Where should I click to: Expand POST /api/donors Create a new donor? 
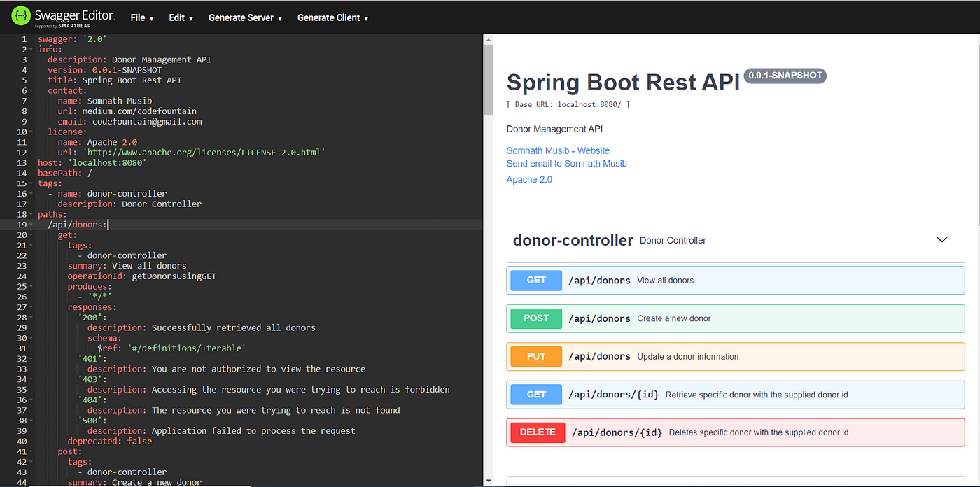pyautogui.click(x=735, y=318)
